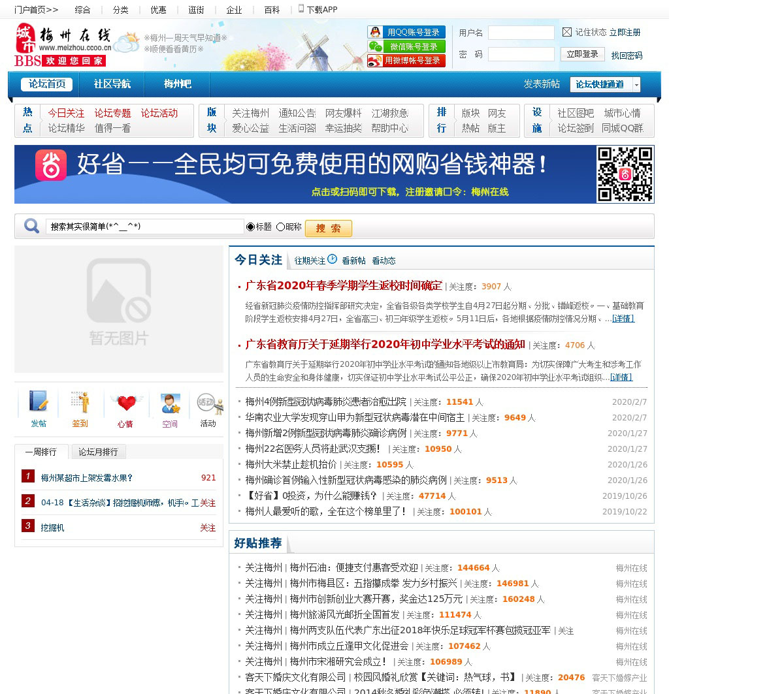Click the 发帖 post icon
Screen dimensions: 784x694
(39, 402)
